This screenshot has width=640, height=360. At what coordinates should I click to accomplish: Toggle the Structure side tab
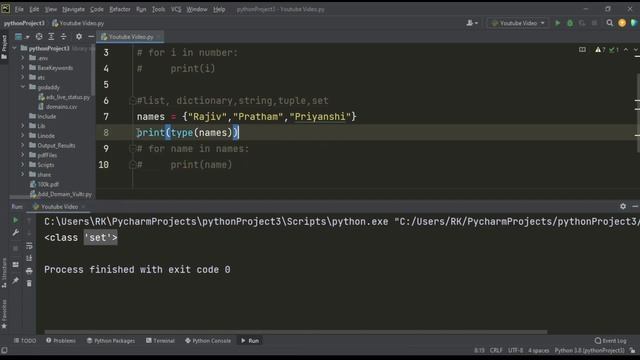[x=4, y=273]
